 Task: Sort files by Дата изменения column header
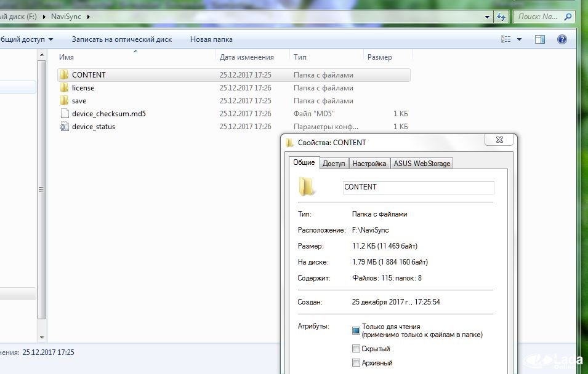tap(247, 57)
